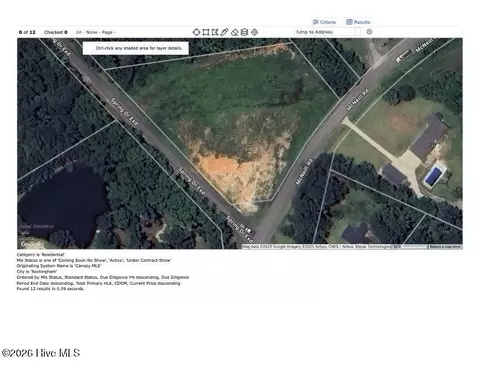480x370 pixels.
Task: Click the button beside Jump to Address
Action: click(357, 32)
